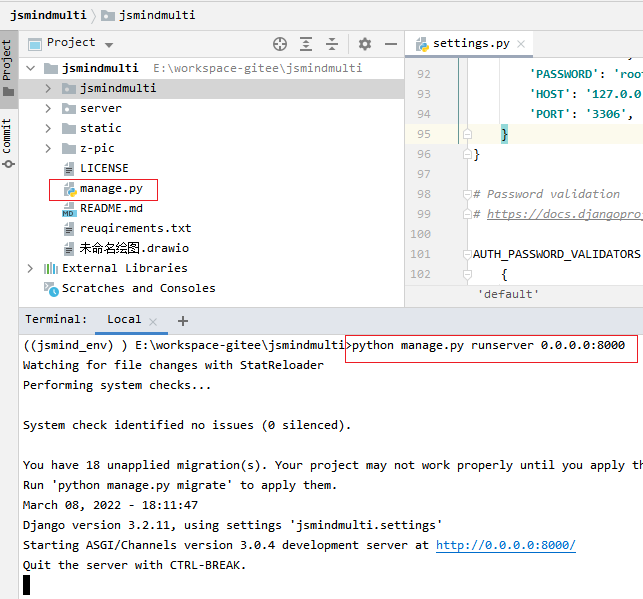Click 'System check identified no issues' terminal line
This screenshot has width=643, height=599.
coord(187,425)
